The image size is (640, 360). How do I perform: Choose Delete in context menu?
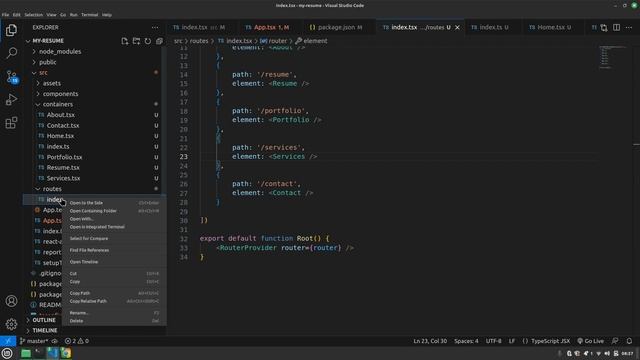tap(114, 321)
